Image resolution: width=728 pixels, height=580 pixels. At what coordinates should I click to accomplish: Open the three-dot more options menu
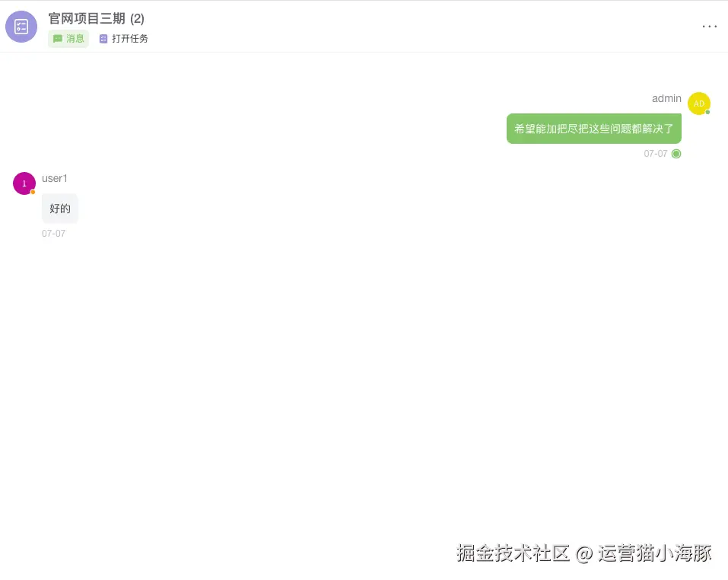(710, 27)
